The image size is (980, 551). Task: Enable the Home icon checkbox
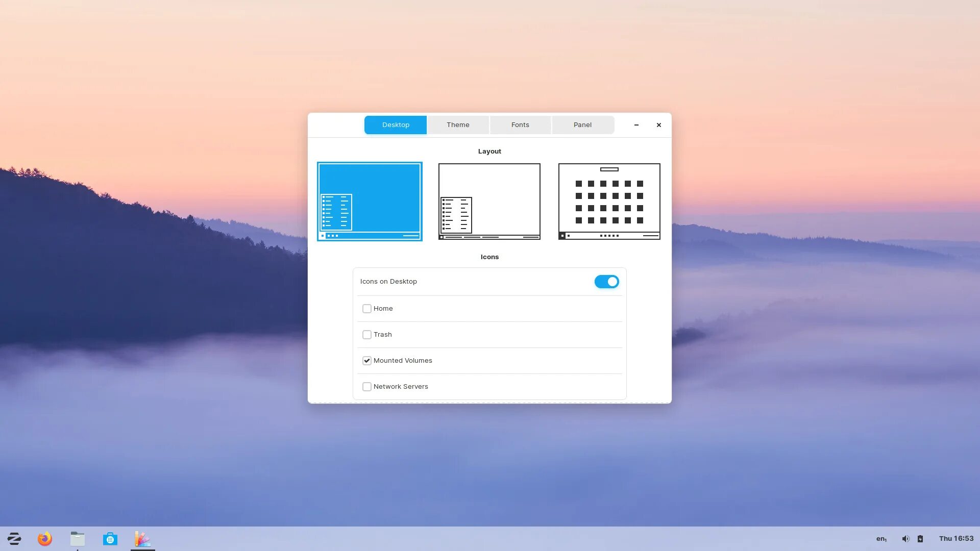367,309
